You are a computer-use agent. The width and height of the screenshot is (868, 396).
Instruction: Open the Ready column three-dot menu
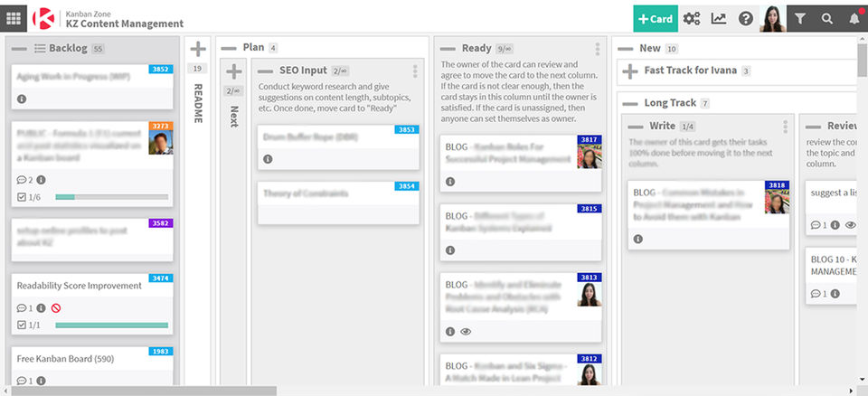(598, 49)
